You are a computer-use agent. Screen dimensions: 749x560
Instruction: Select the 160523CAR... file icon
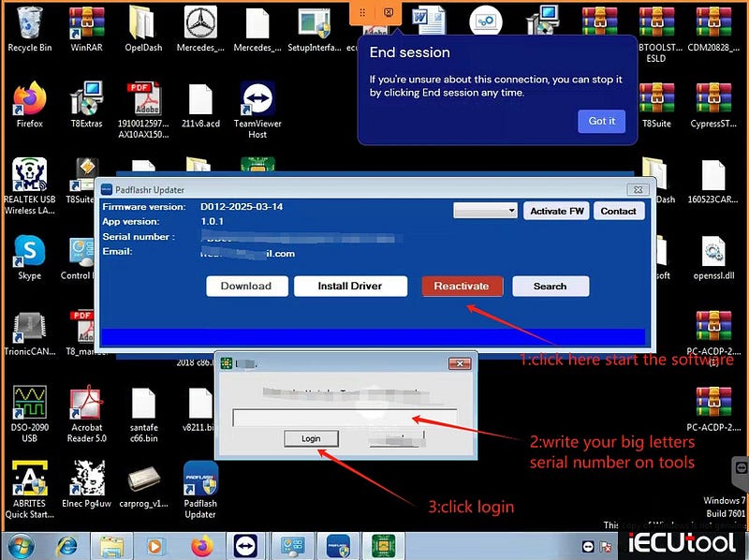(713, 182)
